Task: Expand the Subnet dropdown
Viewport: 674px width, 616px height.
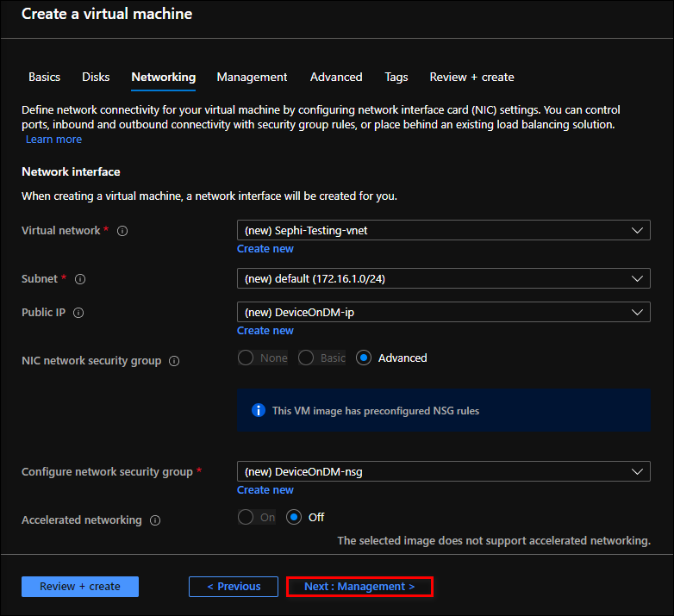Action: (443, 279)
